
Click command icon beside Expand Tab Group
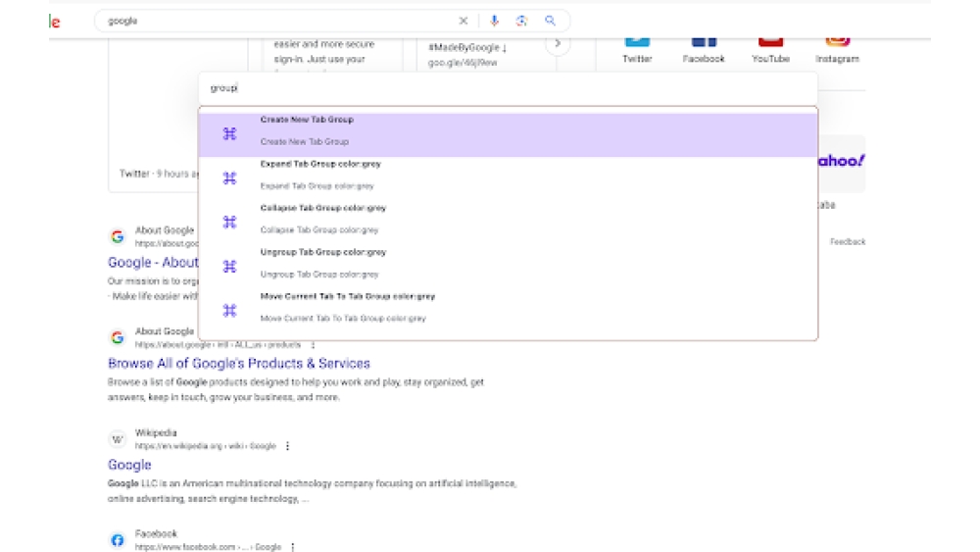coord(230,178)
